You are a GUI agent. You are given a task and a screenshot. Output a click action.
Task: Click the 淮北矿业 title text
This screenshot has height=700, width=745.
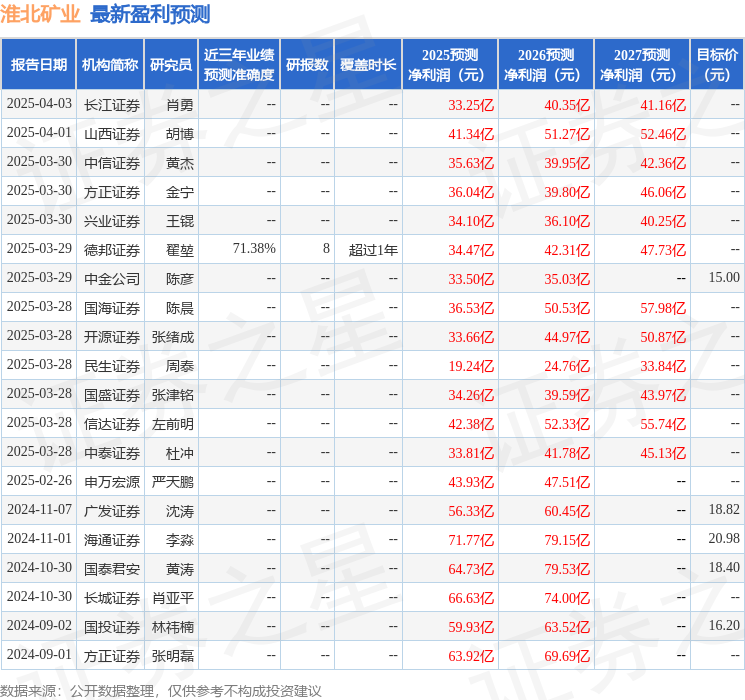point(40,14)
